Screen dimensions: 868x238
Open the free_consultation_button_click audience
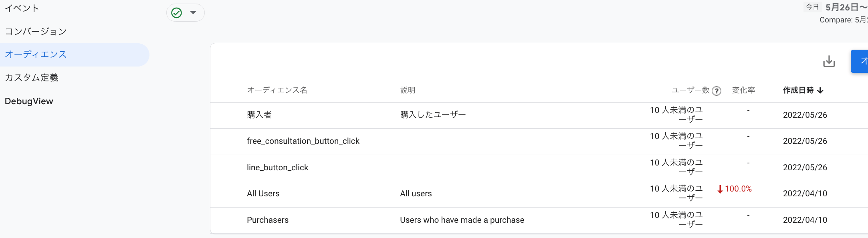pyautogui.click(x=303, y=141)
